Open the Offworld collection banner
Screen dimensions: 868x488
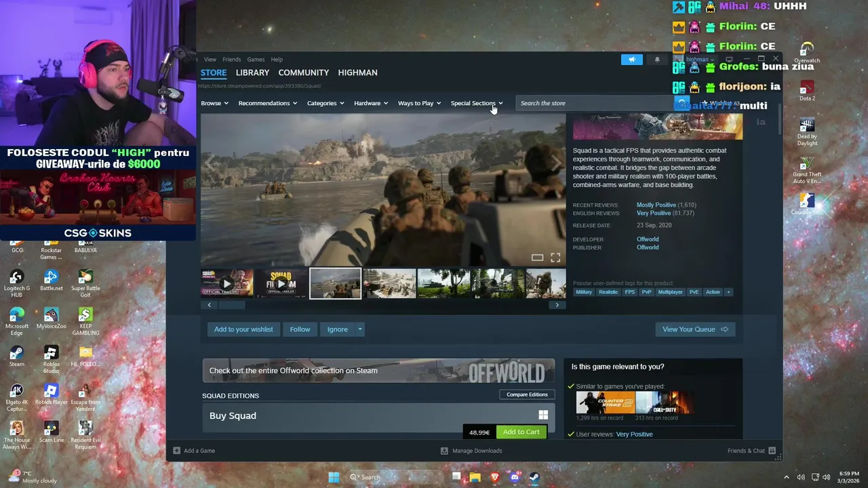pyautogui.click(x=378, y=371)
